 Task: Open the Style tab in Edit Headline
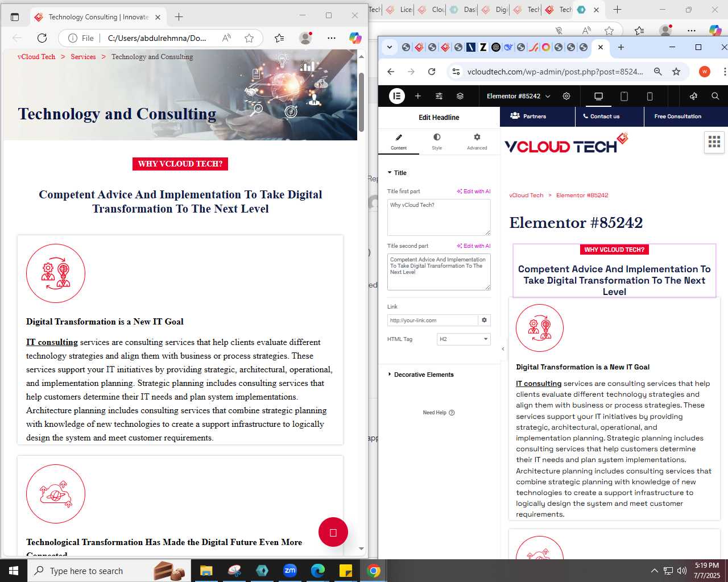[x=437, y=142]
